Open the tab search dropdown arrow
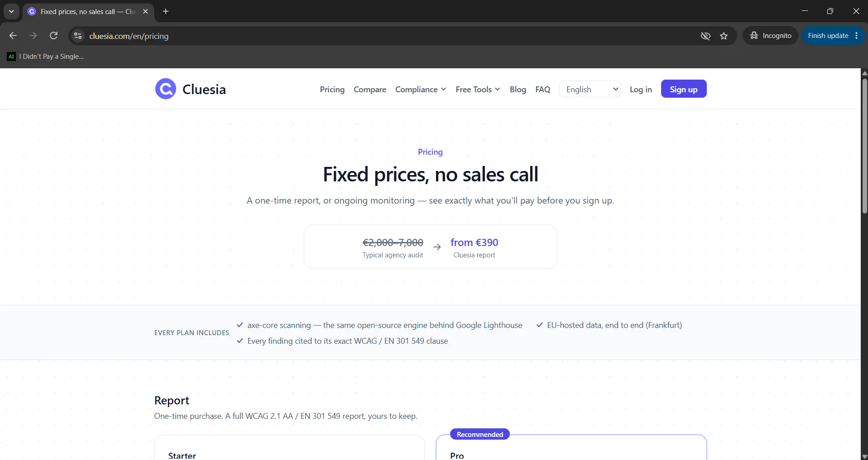The image size is (868, 460). [x=11, y=11]
